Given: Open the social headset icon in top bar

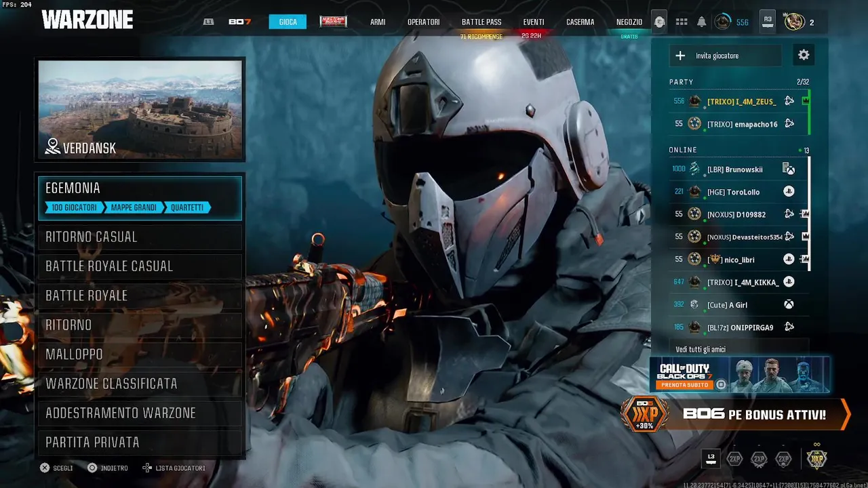Looking at the screenshot, I should click(x=659, y=22).
